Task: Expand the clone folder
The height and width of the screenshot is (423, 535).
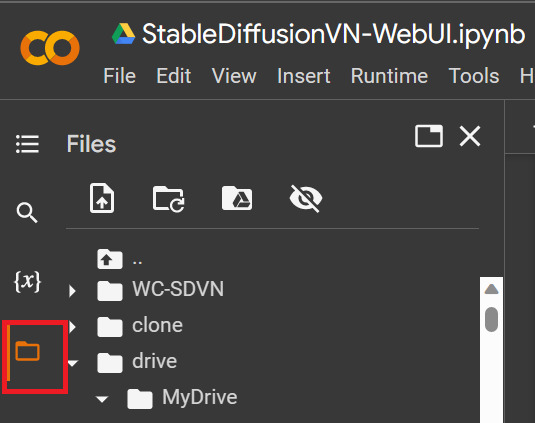Action: (72, 327)
